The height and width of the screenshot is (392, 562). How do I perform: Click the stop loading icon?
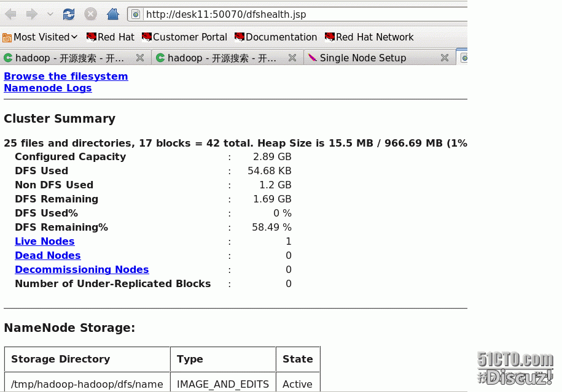coord(90,14)
